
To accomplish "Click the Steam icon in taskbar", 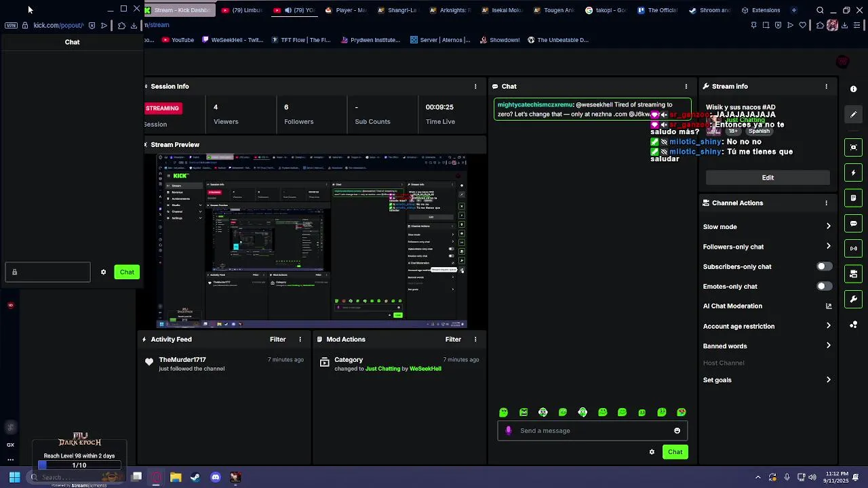I will click(195, 477).
